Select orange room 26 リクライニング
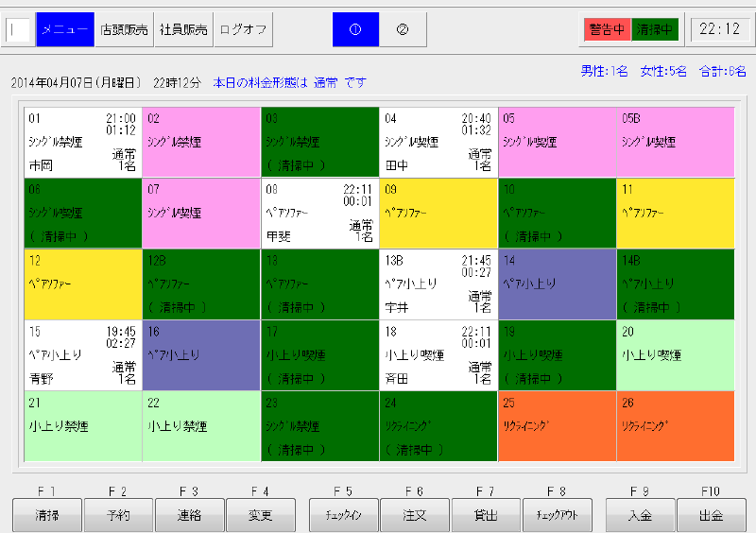 (676, 426)
